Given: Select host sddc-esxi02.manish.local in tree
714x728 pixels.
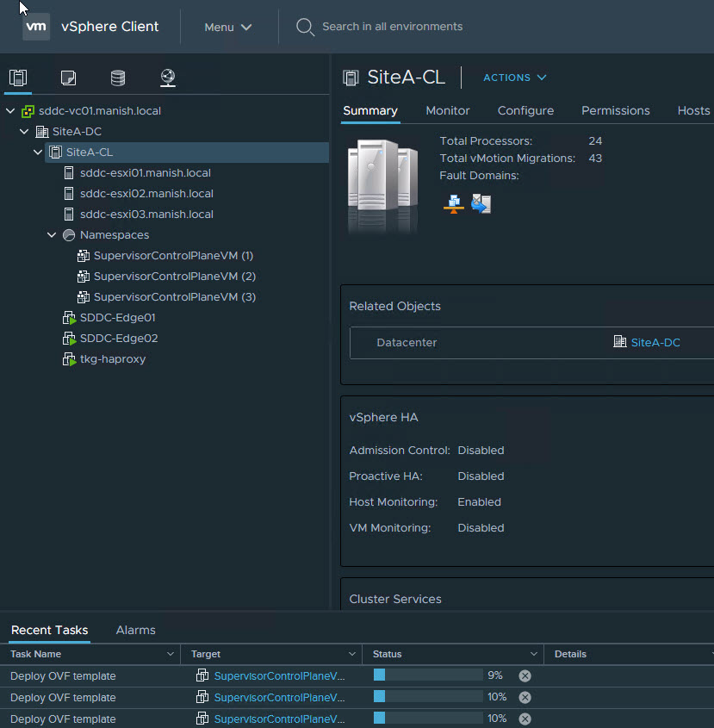Looking at the screenshot, I should (x=146, y=194).
